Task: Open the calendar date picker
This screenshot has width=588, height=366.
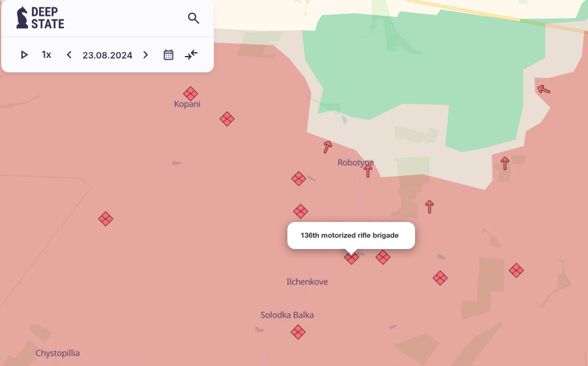Action: tap(169, 55)
